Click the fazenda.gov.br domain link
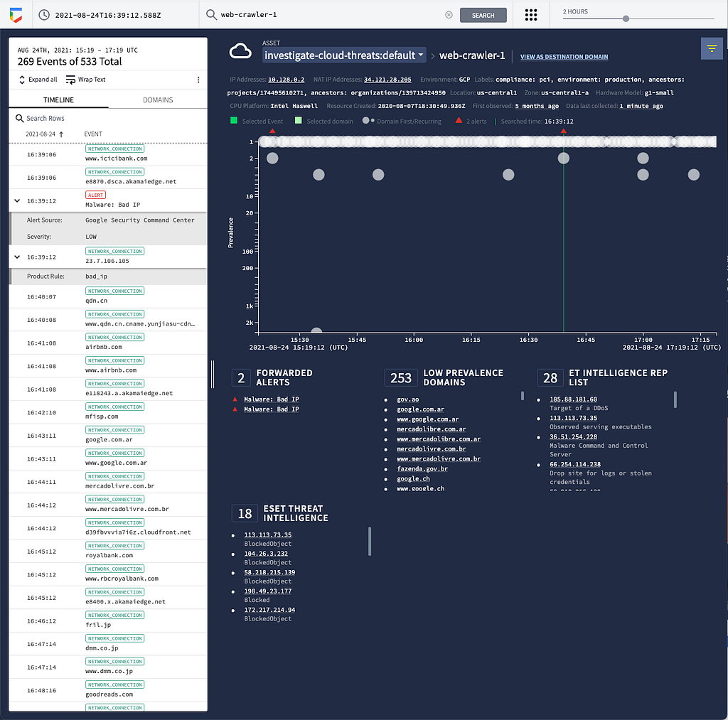728x720 pixels. [x=422, y=469]
